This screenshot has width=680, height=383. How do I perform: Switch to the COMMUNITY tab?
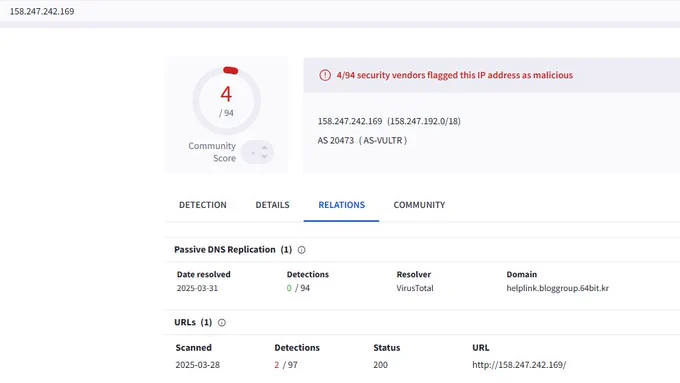click(419, 205)
